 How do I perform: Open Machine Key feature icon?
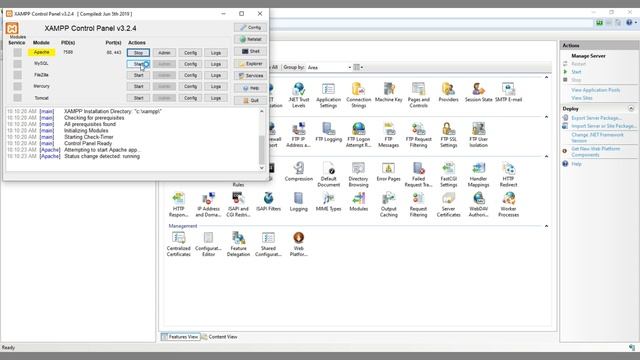389,92
